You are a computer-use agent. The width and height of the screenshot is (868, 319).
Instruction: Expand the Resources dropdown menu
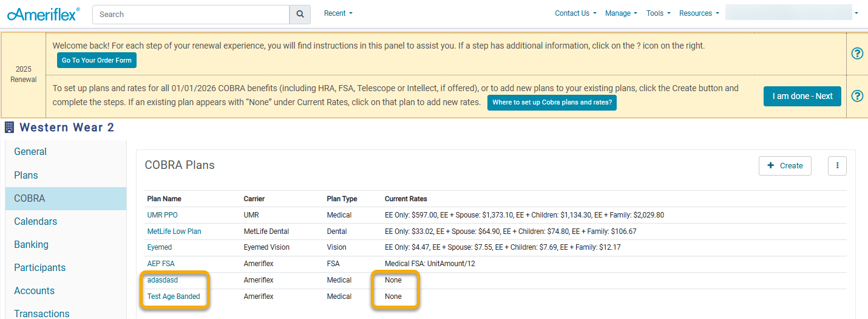(699, 13)
